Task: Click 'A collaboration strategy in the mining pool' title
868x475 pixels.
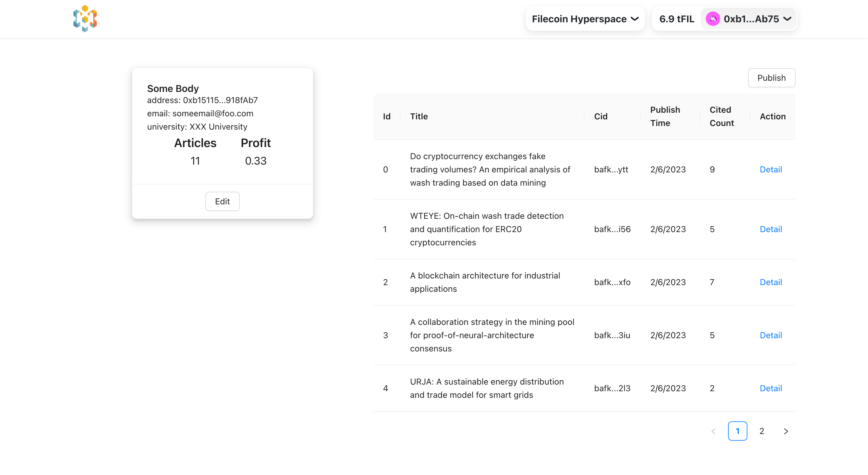Action: tap(492, 335)
